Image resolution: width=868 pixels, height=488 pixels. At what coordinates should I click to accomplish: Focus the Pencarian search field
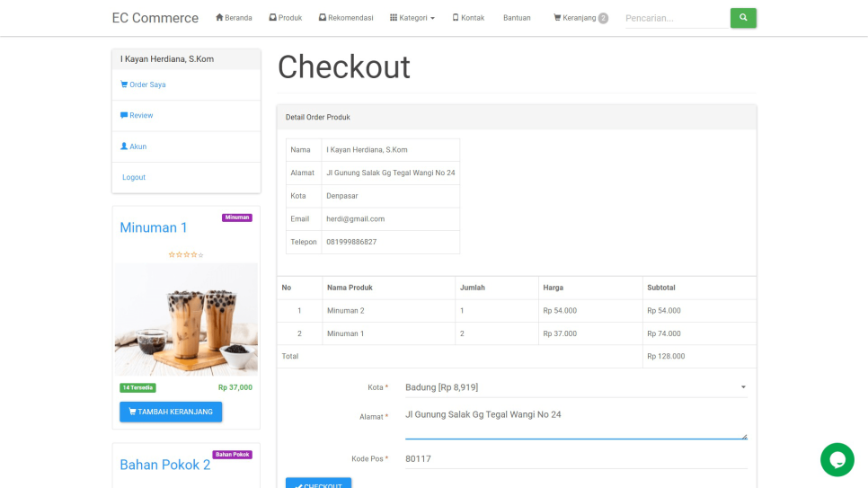677,18
